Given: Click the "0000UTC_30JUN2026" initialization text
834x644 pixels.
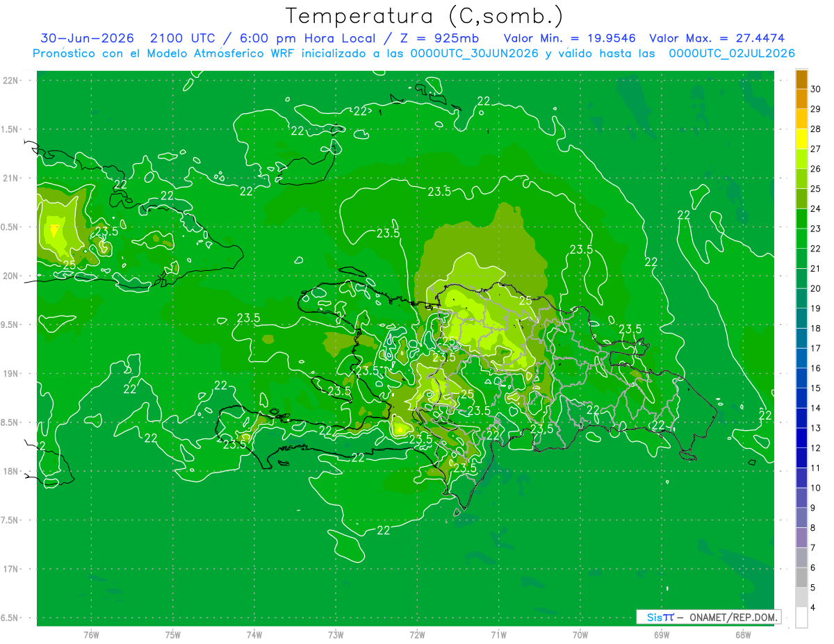Looking at the screenshot, I should tap(474, 53).
